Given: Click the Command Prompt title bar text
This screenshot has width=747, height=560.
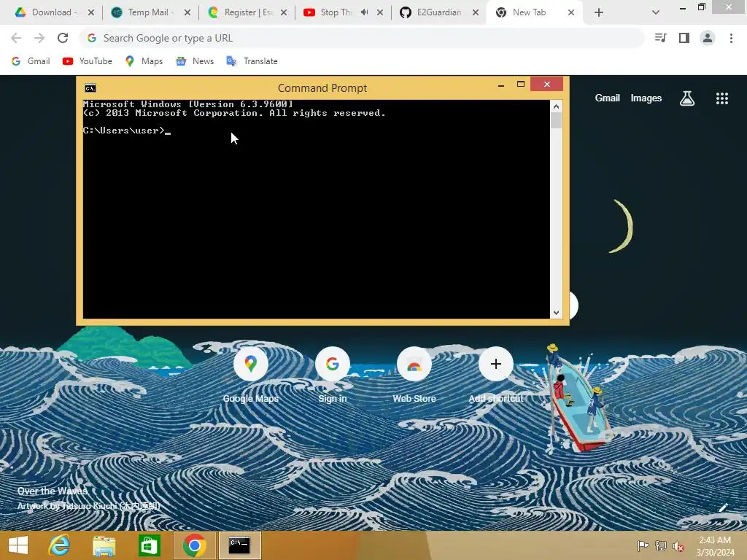Looking at the screenshot, I should [x=322, y=88].
